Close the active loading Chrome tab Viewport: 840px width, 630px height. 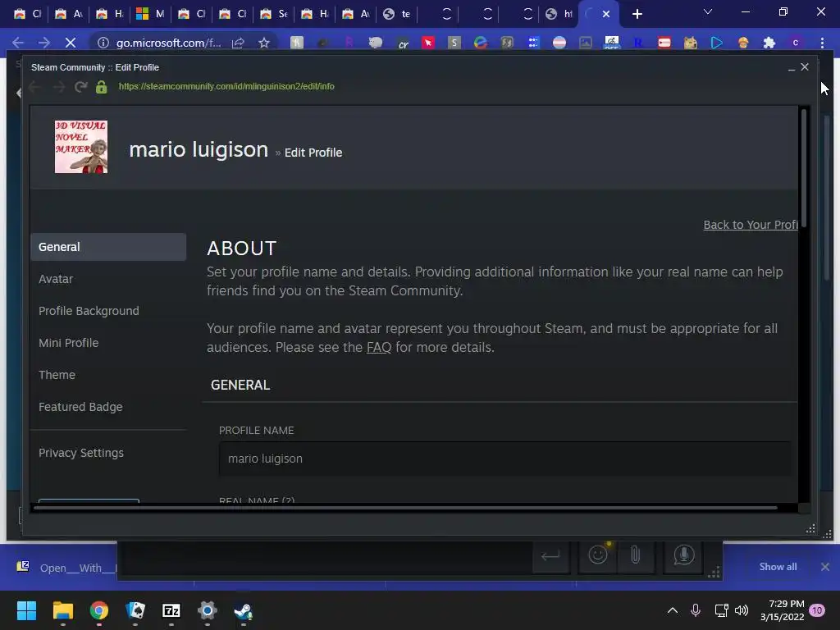click(606, 14)
